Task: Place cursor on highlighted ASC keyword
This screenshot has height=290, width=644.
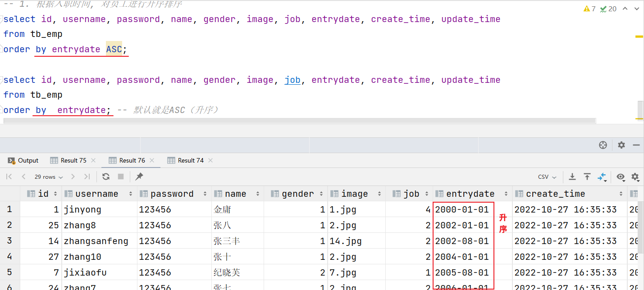Action: tap(114, 49)
